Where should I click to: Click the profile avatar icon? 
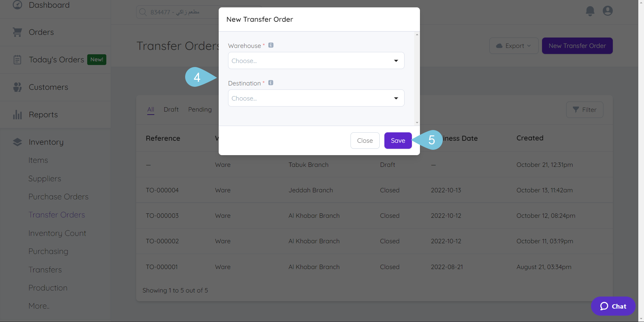(608, 11)
